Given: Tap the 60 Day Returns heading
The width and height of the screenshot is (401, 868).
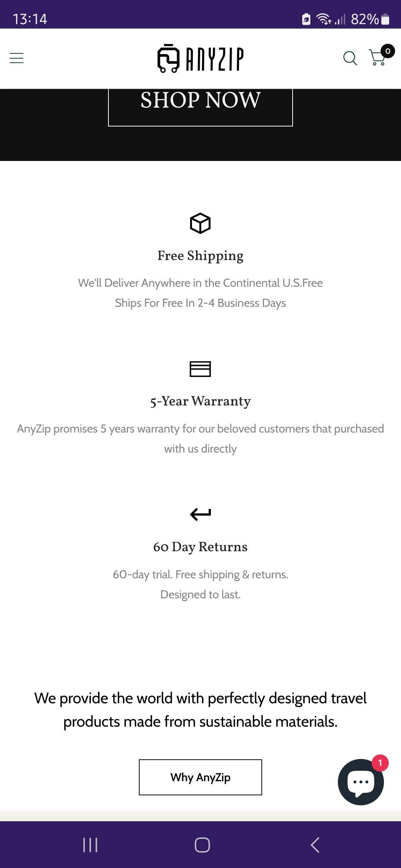Looking at the screenshot, I should point(200,547).
